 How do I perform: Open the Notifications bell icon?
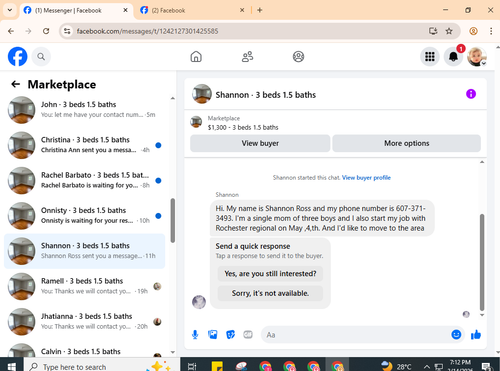tap(453, 57)
